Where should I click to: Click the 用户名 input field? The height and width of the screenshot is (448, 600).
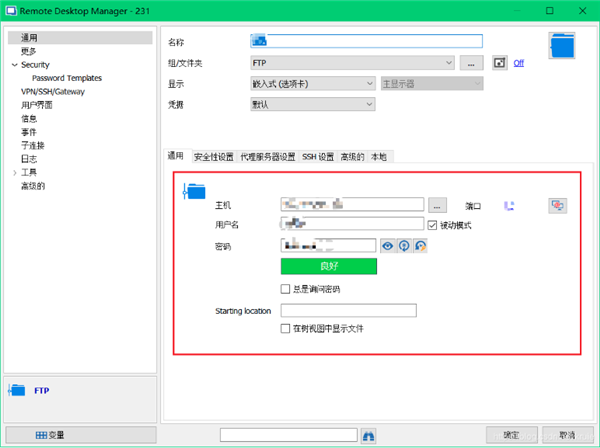[352, 223]
